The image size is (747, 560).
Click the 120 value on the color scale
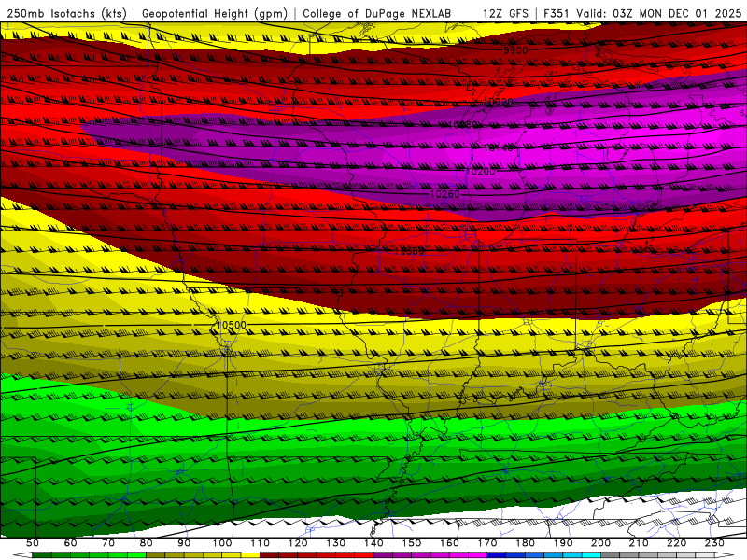tap(298, 543)
